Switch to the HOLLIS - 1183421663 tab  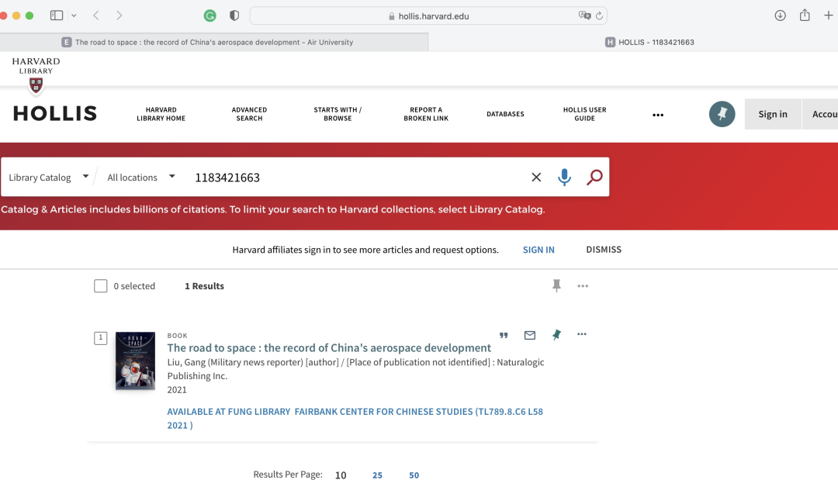(x=650, y=42)
